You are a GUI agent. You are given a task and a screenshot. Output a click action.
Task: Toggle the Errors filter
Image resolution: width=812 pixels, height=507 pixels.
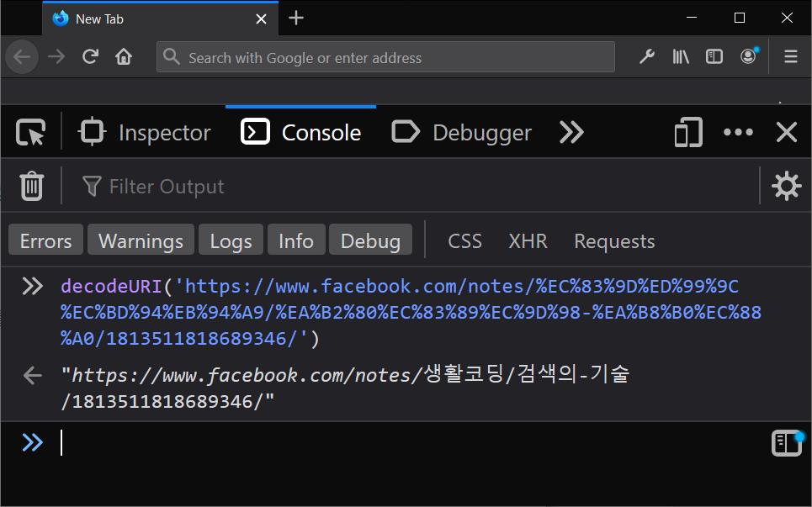pos(45,241)
